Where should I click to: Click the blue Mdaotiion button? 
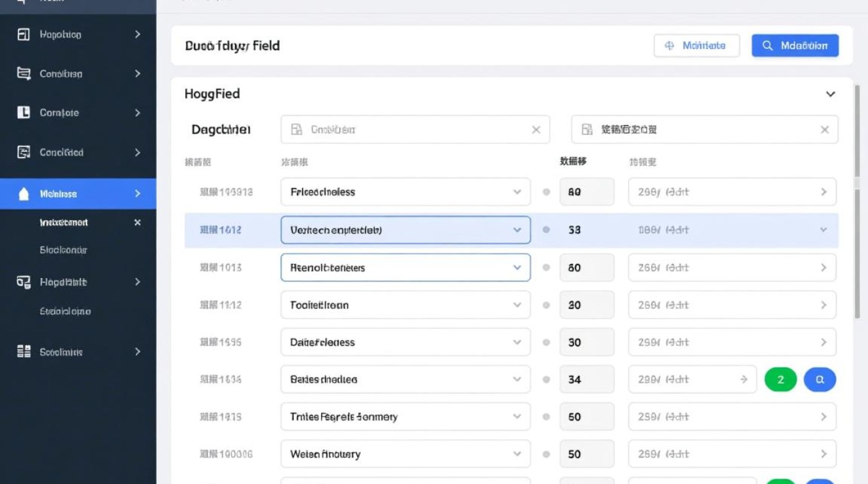point(795,46)
